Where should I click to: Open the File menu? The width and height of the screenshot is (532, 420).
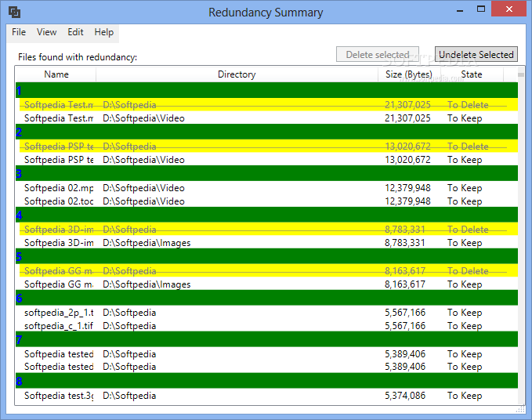coord(19,32)
